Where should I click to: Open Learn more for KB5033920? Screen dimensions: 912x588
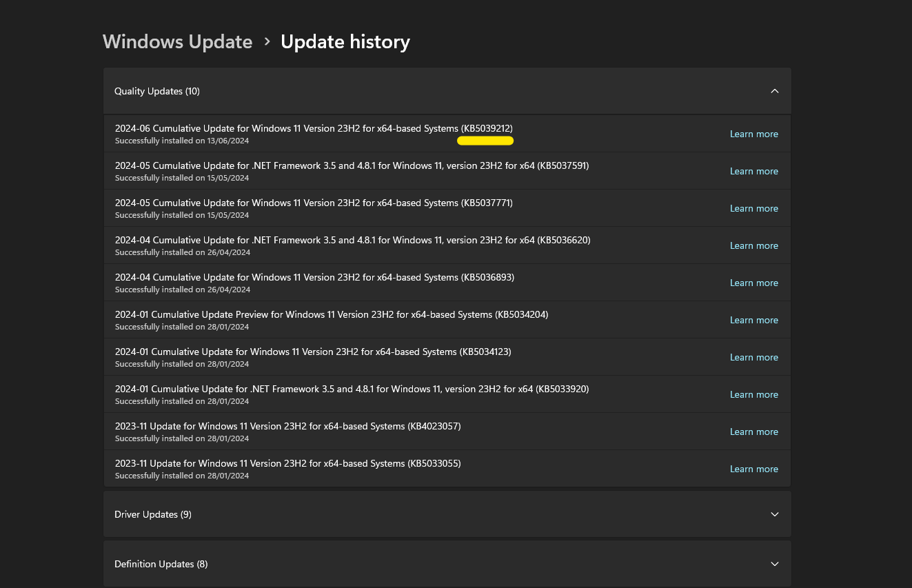[753, 394]
